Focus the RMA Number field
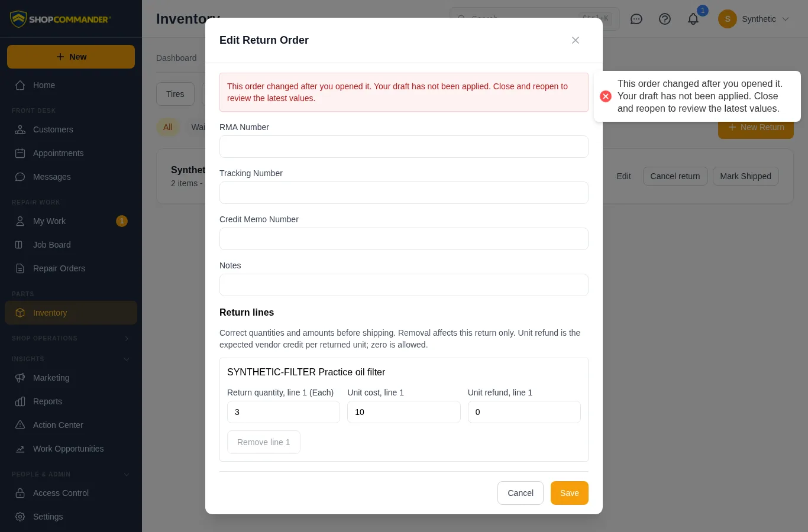 pos(404,147)
